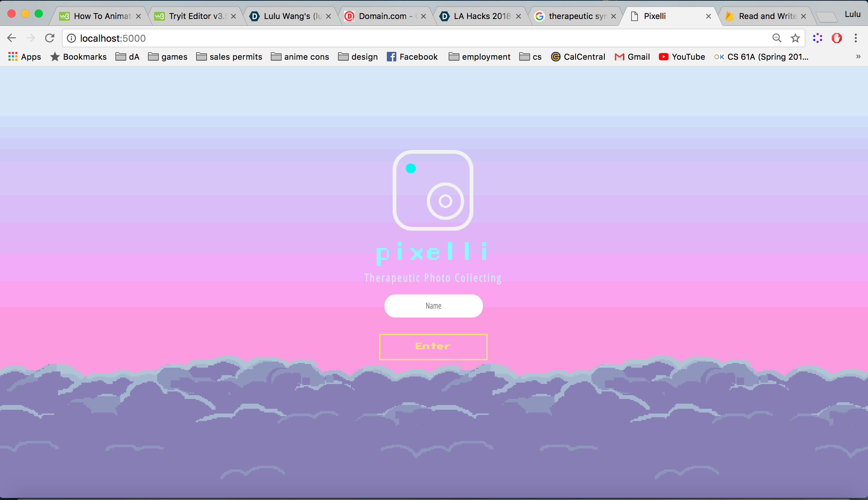
Task: Open Chrome three-dot menu
Action: (856, 38)
